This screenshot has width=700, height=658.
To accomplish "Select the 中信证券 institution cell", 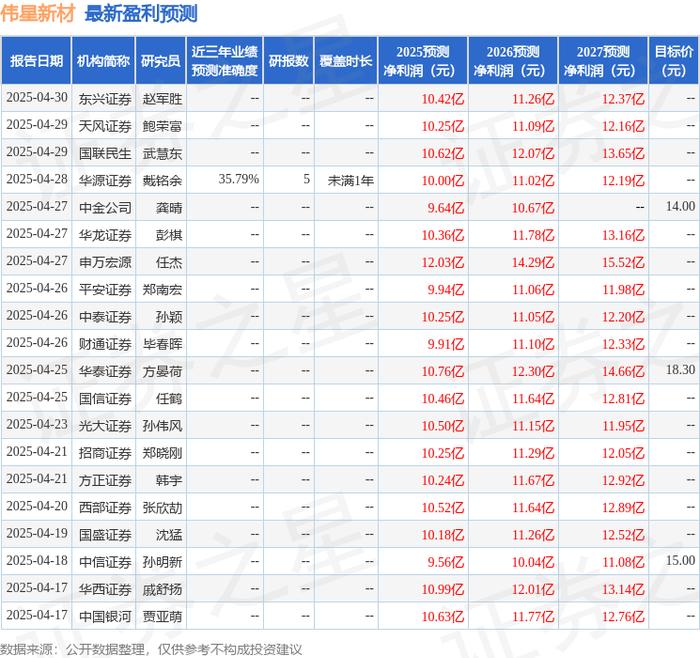I will click(105, 562).
